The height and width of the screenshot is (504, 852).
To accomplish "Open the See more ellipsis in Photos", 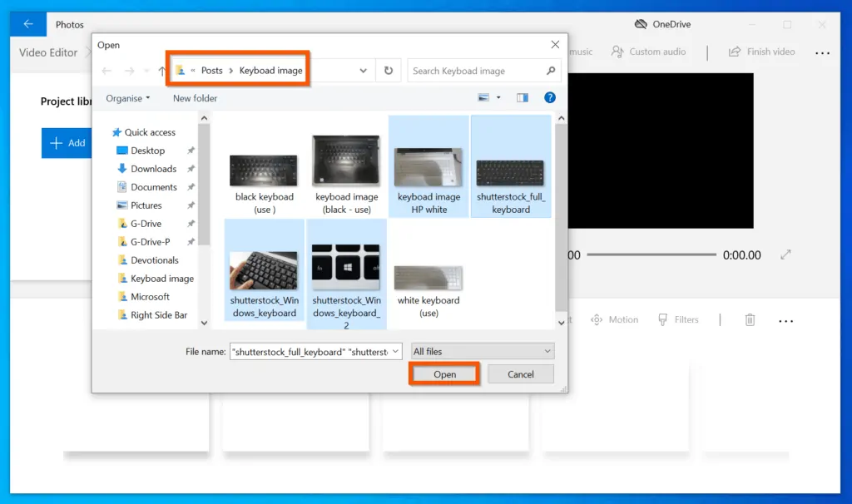I will point(822,52).
